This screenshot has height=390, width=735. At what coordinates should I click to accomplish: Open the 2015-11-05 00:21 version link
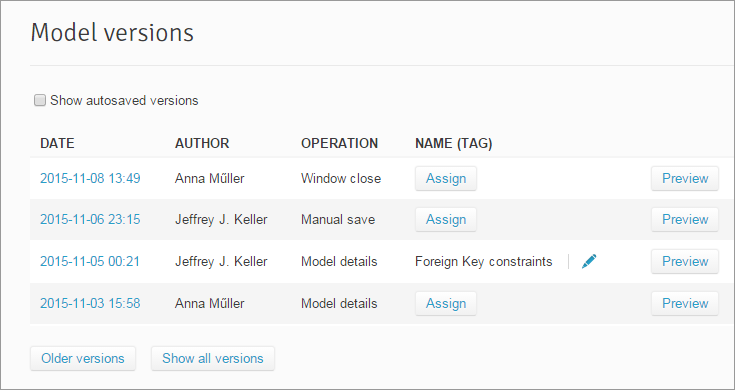[90, 261]
